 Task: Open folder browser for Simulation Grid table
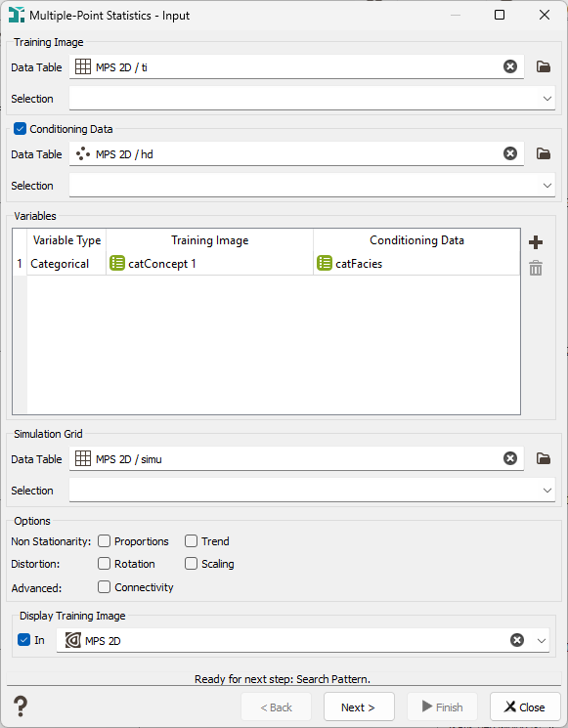pos(544,458)
